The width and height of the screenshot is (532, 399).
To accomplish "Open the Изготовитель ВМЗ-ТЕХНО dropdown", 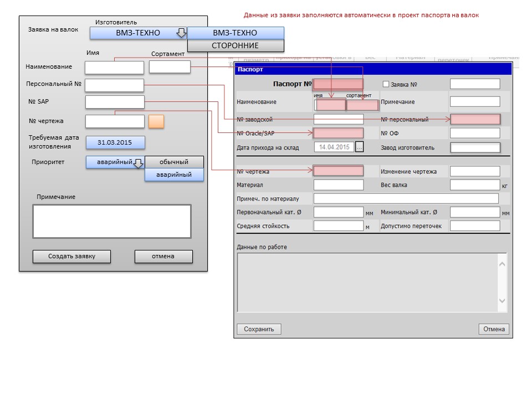I will 138,33.
